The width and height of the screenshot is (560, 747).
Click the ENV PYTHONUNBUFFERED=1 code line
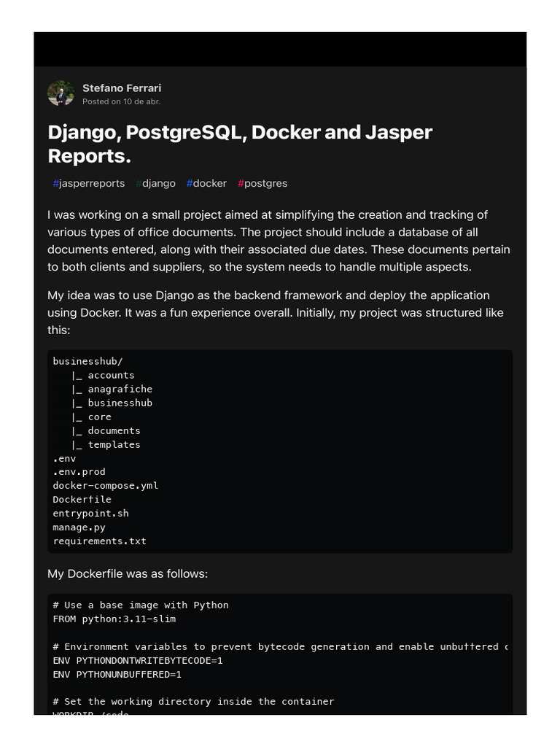tap(117, 674)
